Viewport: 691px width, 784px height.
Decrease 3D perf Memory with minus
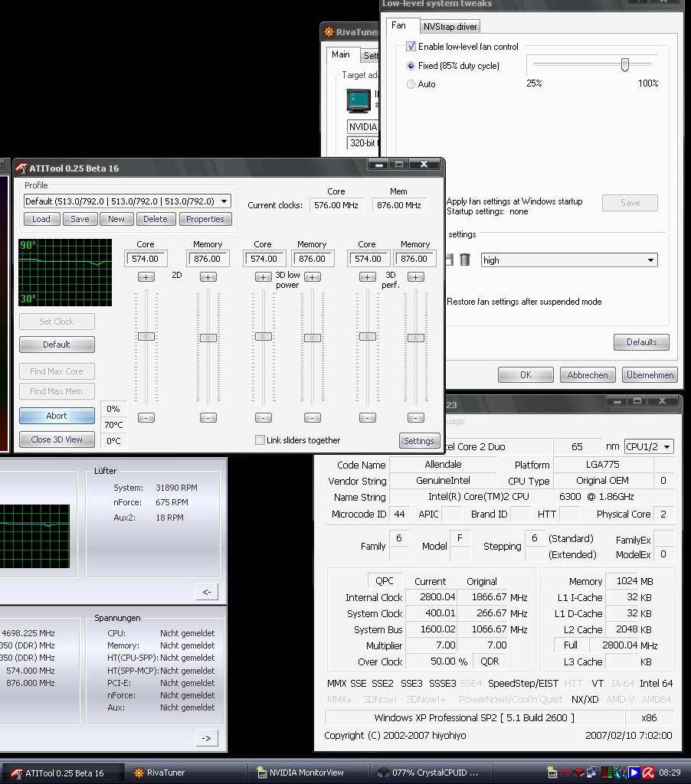point(416,417)
